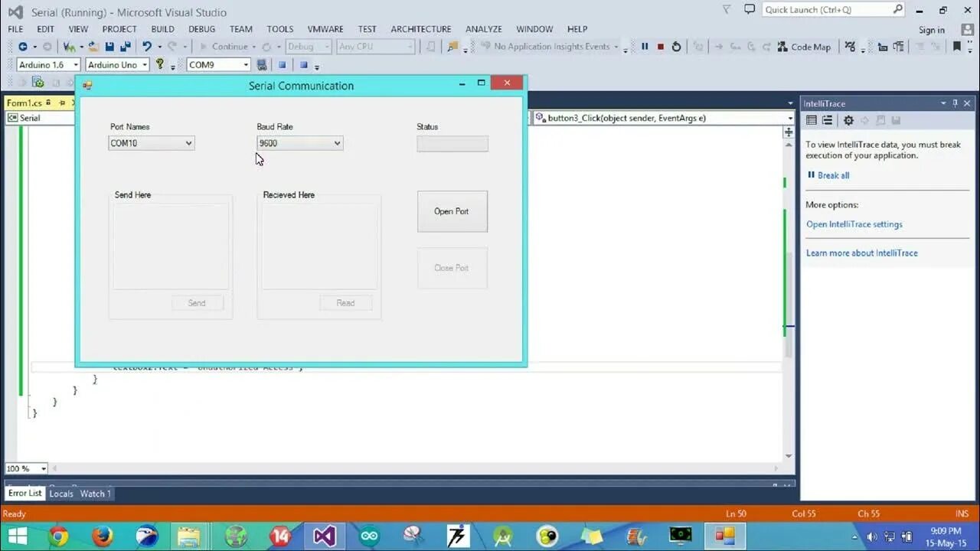This screenshot has height=551, width=980.
Task: Open Firefox from the taskbar
Action: (x=103, y=536)
